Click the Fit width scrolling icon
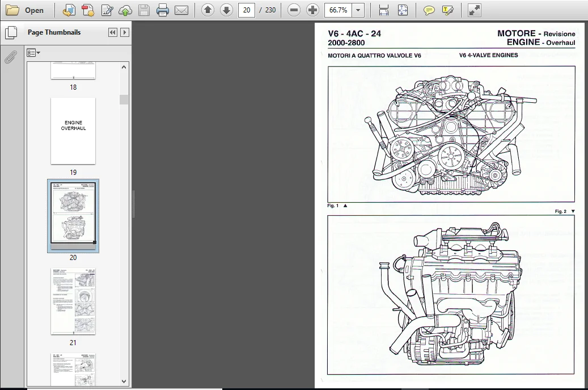This screenshot has width=588, height=390. coord(384,10)
